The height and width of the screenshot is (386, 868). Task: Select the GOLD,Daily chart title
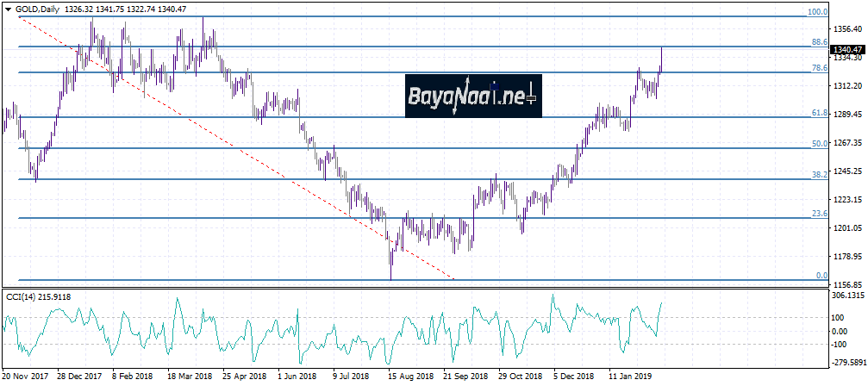(37, 9)
